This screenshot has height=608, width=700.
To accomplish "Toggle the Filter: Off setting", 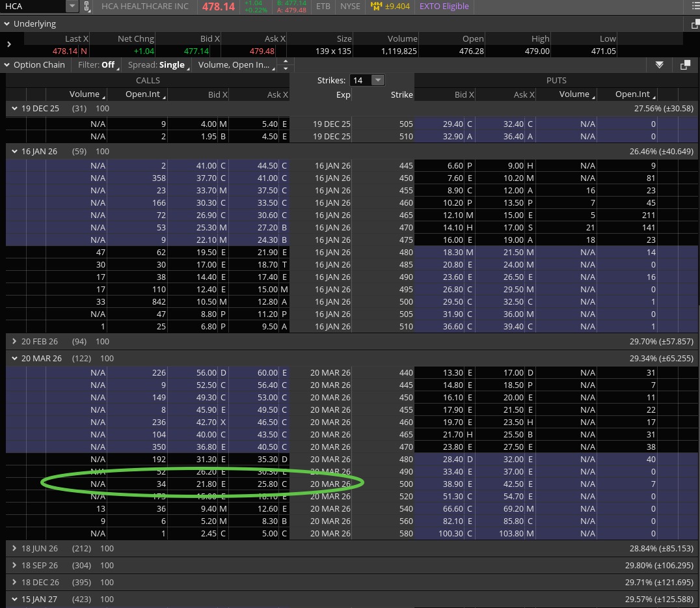I will click(x=97, y=65).
